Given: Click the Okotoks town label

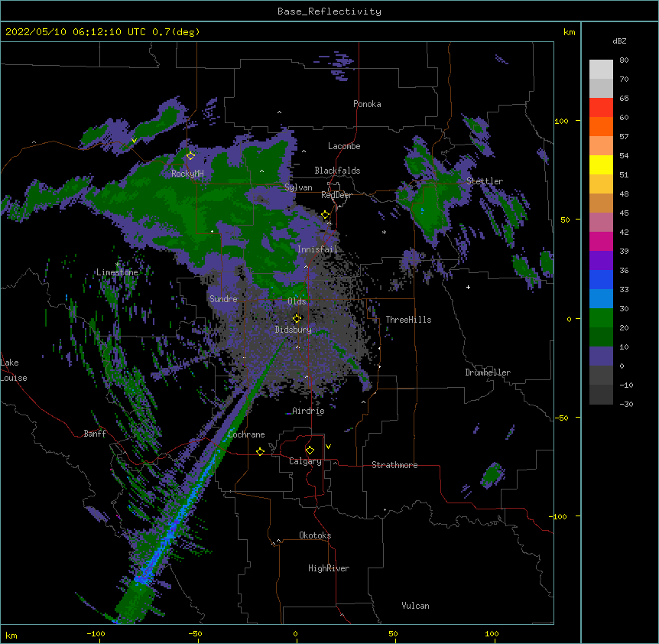Looking at the screenshot, I should tap(315, 535).
